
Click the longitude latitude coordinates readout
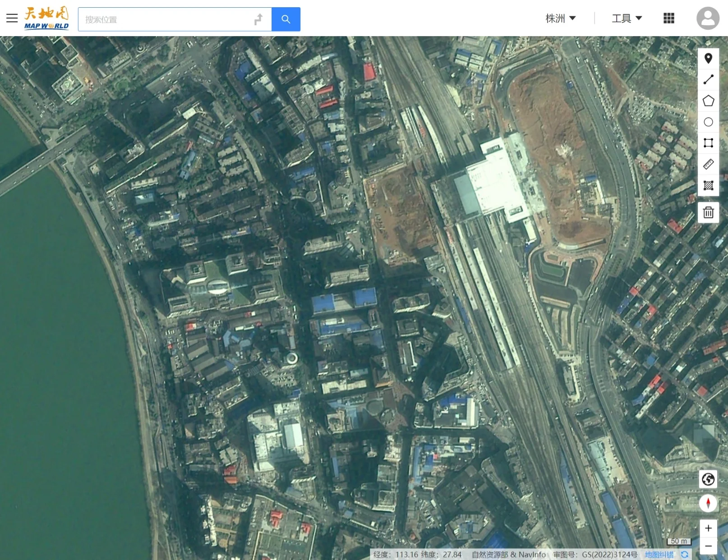click(417, 555)
